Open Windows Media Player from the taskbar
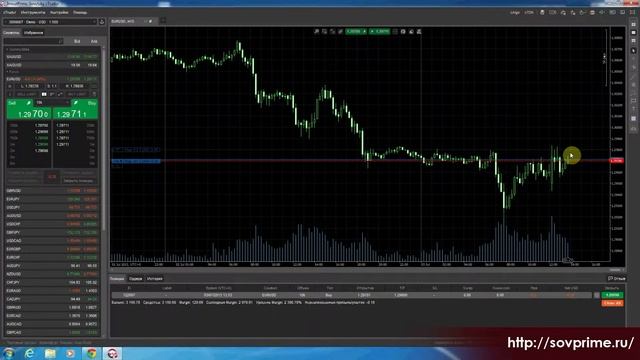 tap(71, 353)
